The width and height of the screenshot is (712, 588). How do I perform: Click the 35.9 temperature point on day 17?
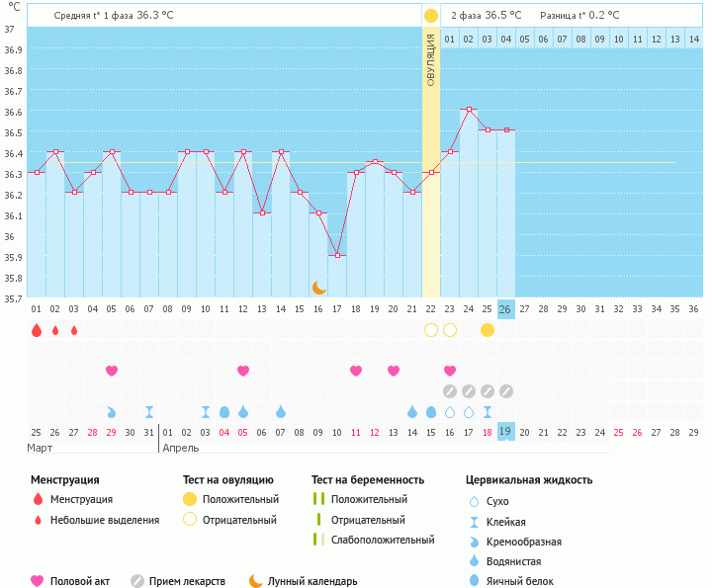(337, 256)
